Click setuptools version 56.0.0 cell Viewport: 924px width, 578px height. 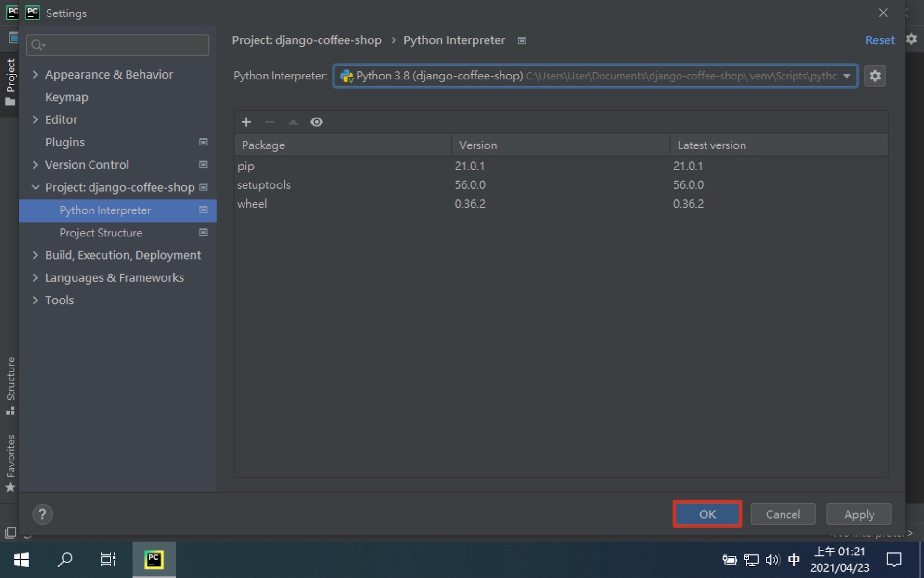[470, 185]
